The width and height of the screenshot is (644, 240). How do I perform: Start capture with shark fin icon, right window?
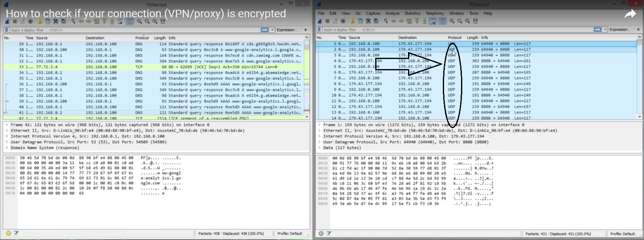coord(319,21)
